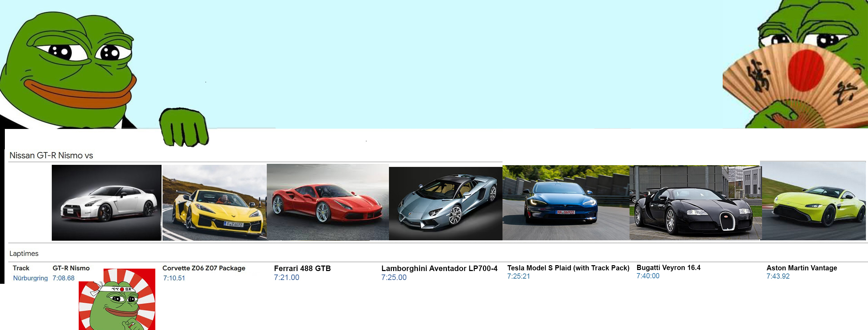
Task: Click the 'Ferrari 488 GTB' label
Action: 302,268
